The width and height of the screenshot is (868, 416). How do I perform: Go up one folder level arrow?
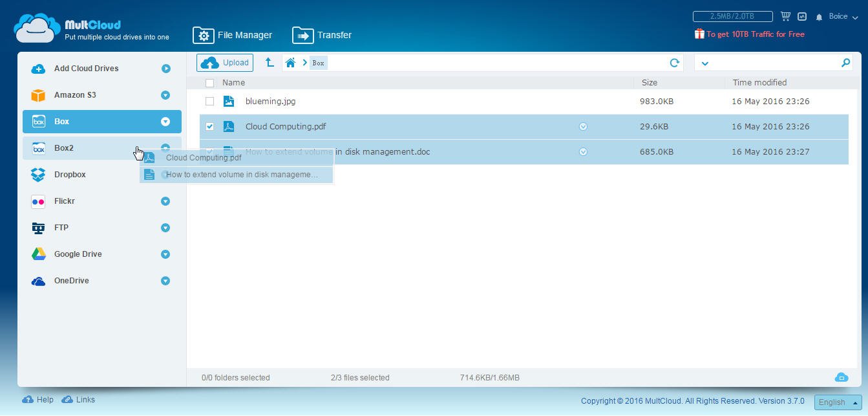tap(270, 63)
